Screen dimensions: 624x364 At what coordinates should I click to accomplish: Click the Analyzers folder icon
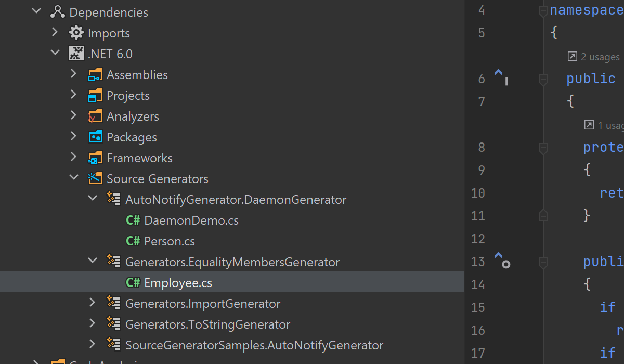[95, 116]
